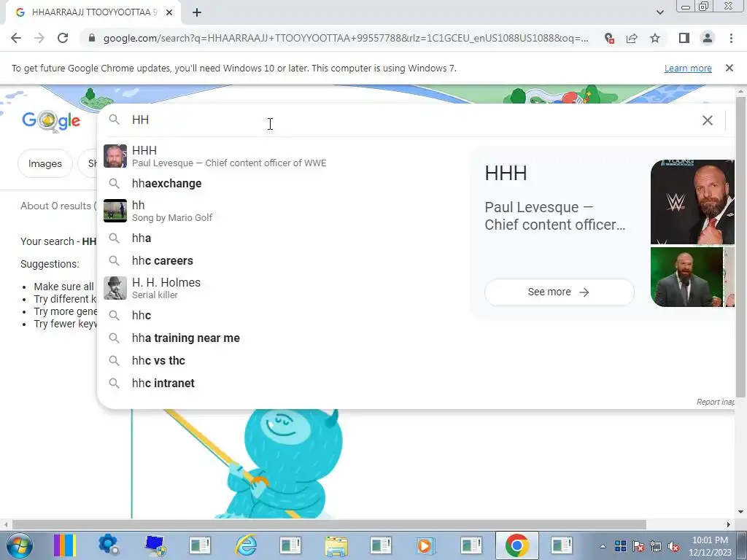The image size is (747, 560).
Task: Select the hhaexchange suggestion
Action: coord(281,183)
